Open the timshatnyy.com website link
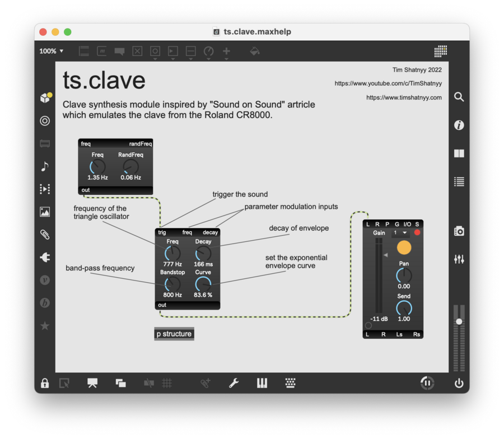 (x=404, y=97)
